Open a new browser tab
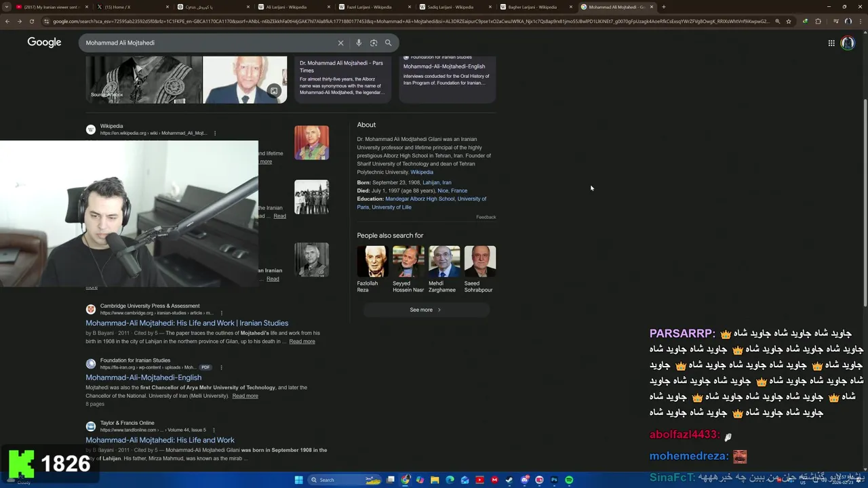Image resolution: width=868 pixels, height=488 pixels. pos(663,7)
